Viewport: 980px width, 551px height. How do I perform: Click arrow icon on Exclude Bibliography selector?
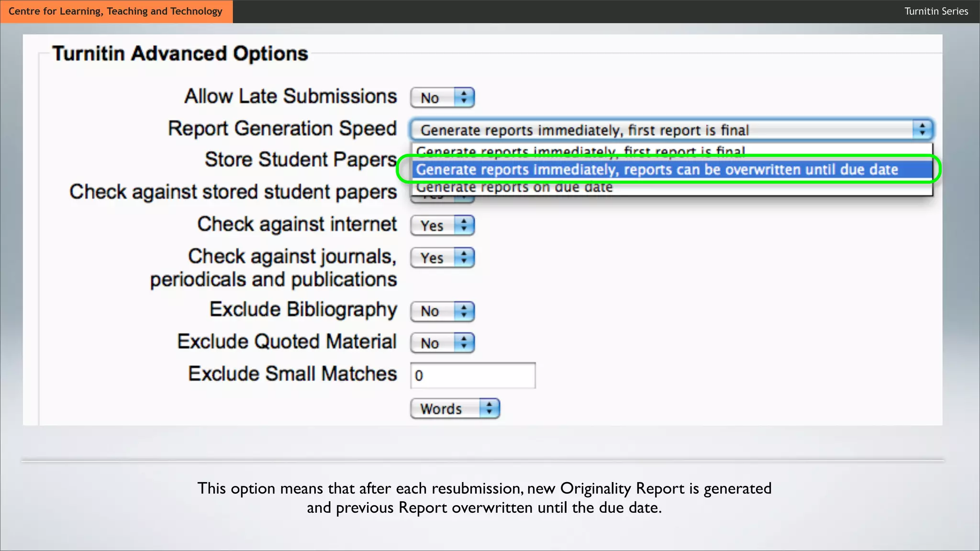click(464, 311)
